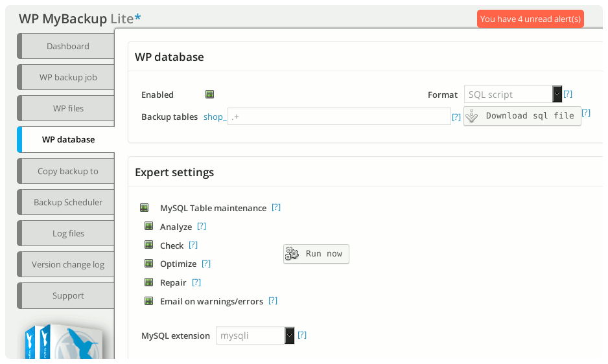Screen dimensions: 608x364
Task: Disable the Optimize checkbox
Action: (x=149, y=264)
